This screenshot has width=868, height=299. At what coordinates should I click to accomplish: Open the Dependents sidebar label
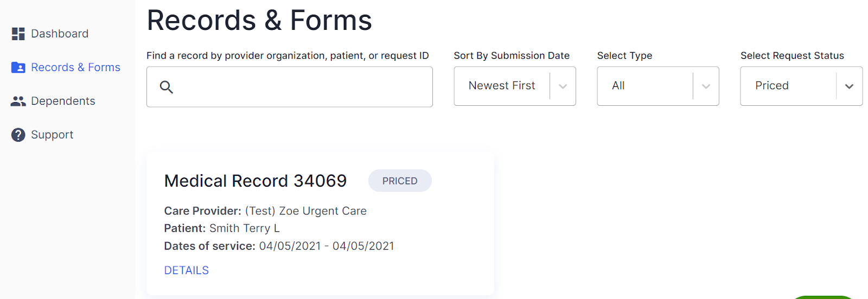click(63, 101)
